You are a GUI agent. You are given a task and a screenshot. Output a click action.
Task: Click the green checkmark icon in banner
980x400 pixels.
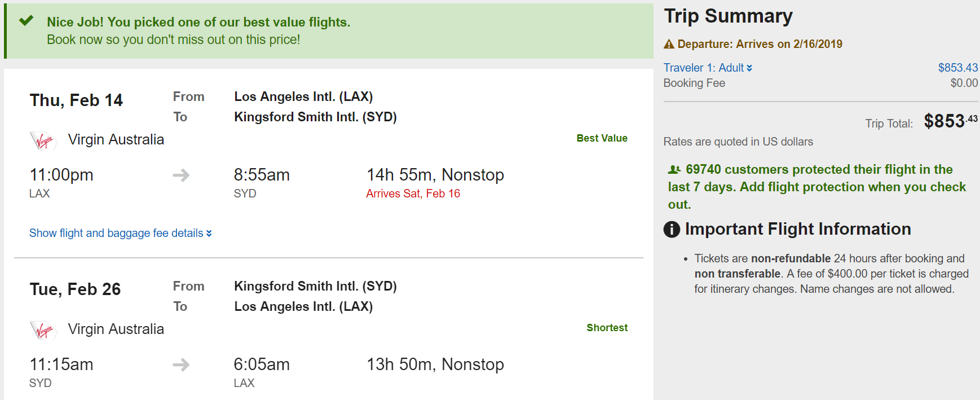click(26, 21)
